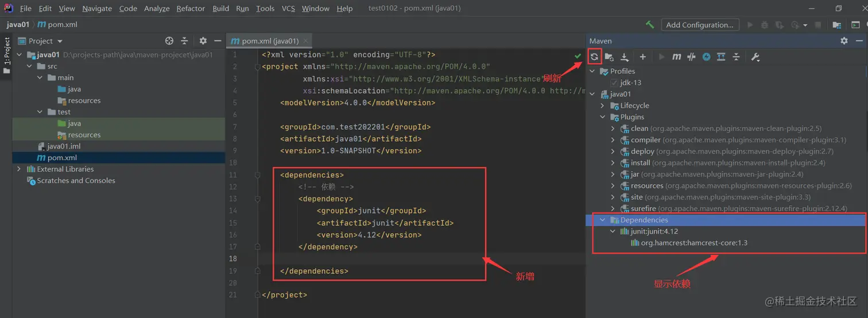
Task: Select pom.xml in Project tree
Action: tap(118, 158)
